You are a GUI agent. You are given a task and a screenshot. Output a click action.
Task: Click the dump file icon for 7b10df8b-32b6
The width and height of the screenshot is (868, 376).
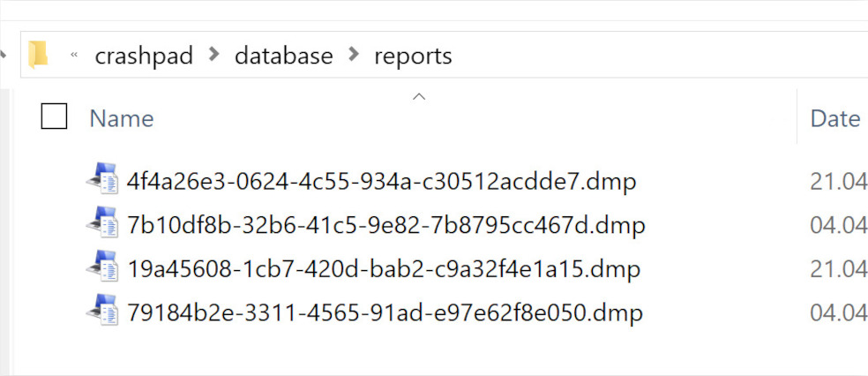click(x=103, y=223)
